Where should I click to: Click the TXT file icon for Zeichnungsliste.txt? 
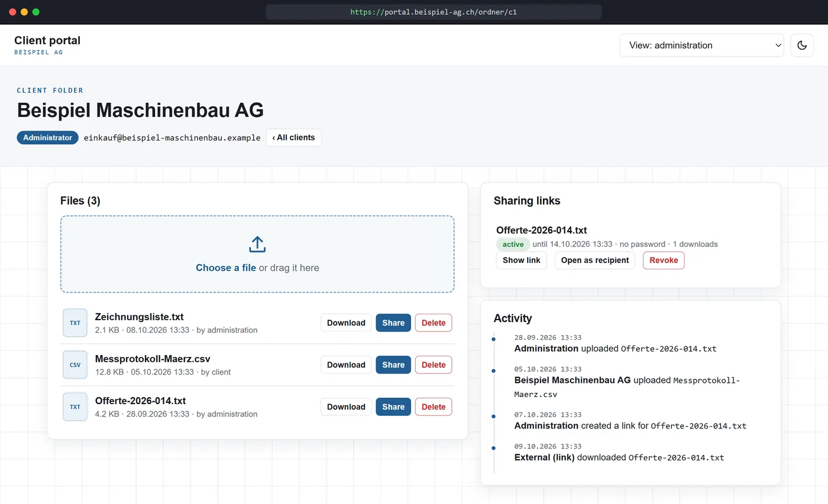click(x=75, y=323)
